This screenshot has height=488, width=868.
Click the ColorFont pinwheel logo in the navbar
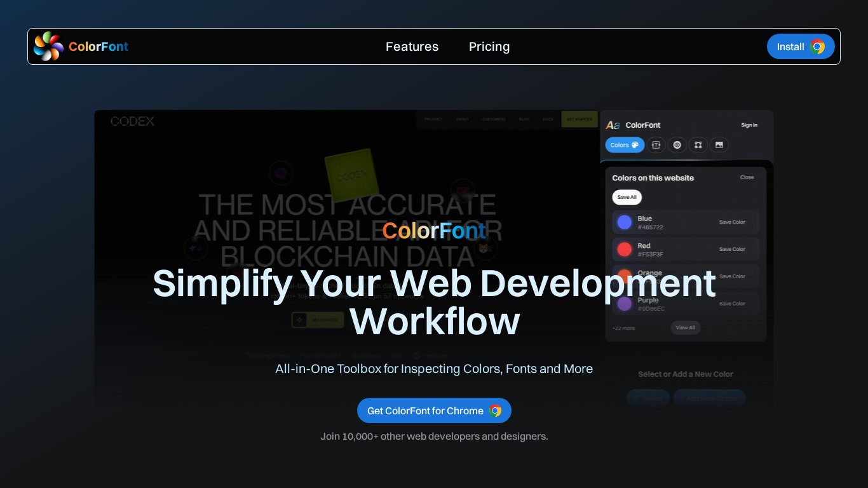pyautogui.click(x=48, y=46)
